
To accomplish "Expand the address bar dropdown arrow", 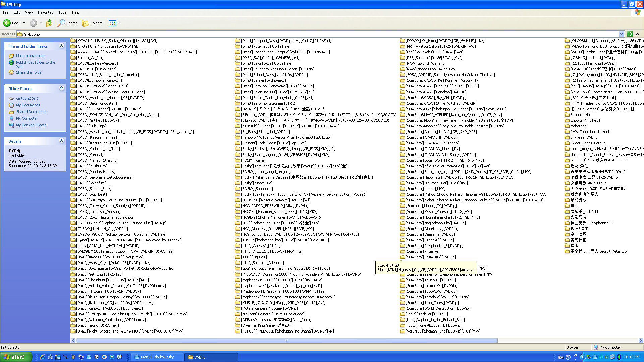I will click(x=621, y=34).
